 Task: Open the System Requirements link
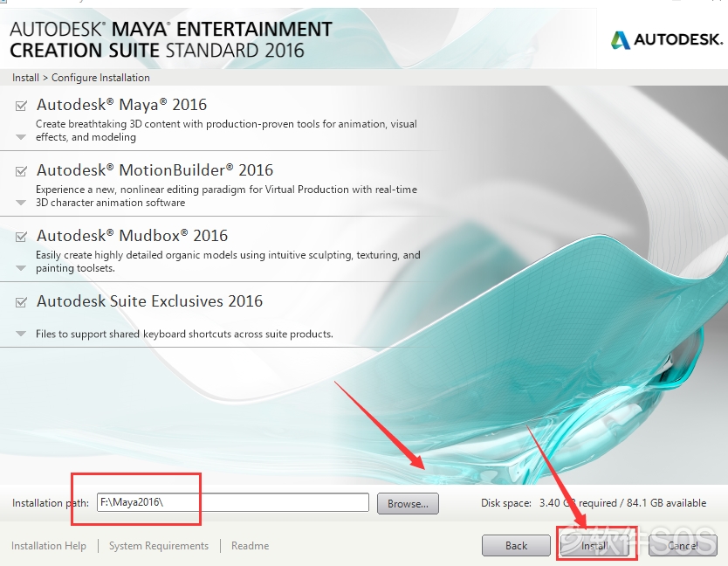(x=159, y=546)
